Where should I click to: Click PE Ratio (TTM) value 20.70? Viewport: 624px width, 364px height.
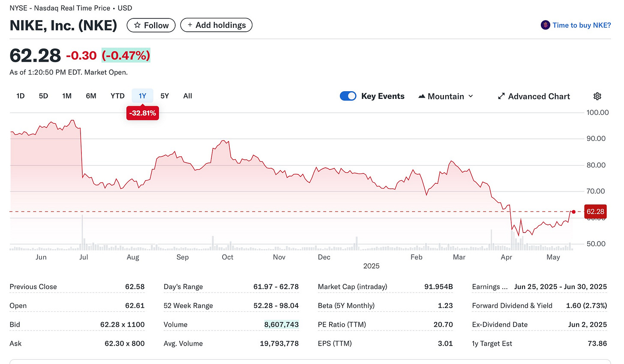[x=443, y=324]
